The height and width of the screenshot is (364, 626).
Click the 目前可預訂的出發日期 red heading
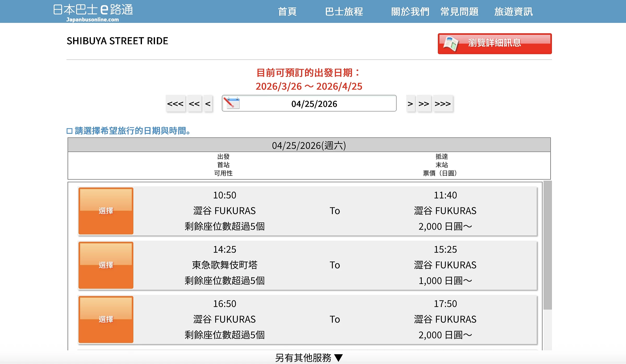coord(308,73)
